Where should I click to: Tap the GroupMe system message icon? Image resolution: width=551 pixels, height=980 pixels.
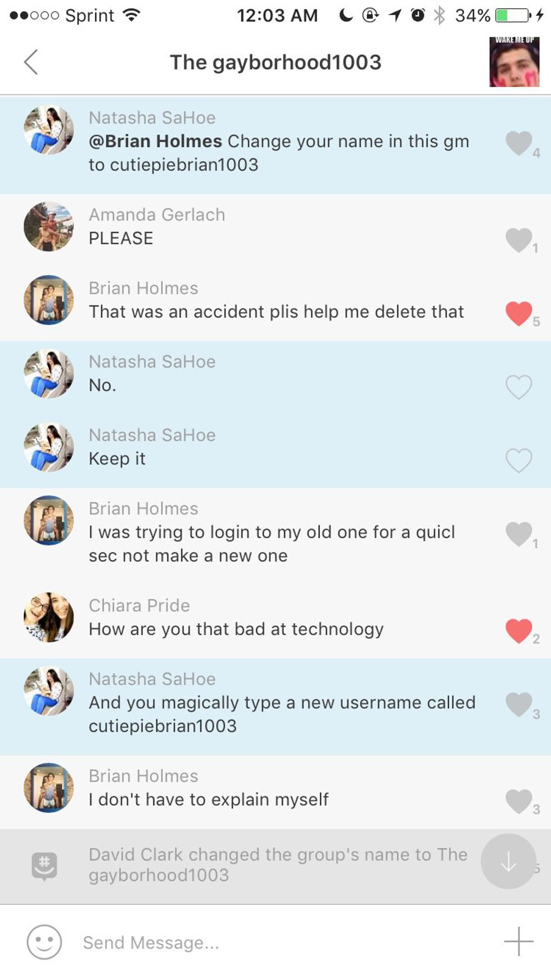point(44,866)
